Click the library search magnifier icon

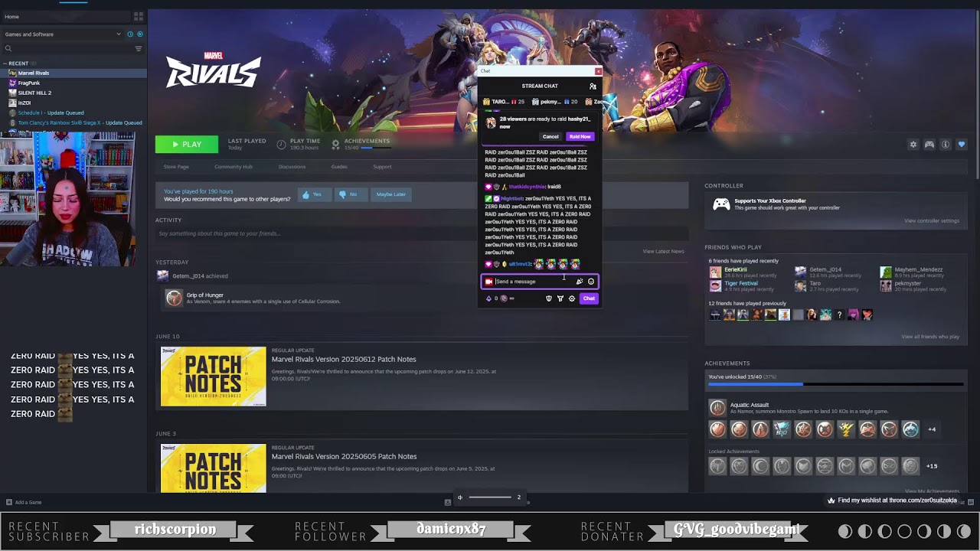pyautogui.click(x=8, y=49)
